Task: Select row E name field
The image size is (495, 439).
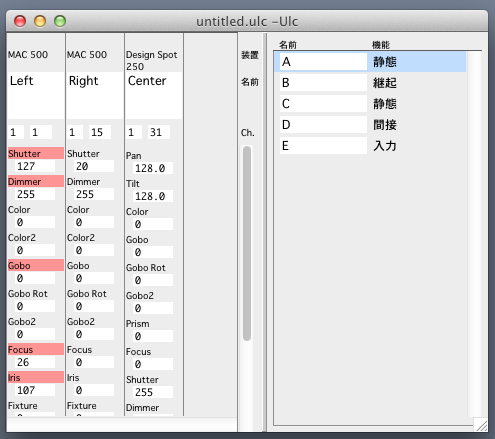Action: click(323, 145)
